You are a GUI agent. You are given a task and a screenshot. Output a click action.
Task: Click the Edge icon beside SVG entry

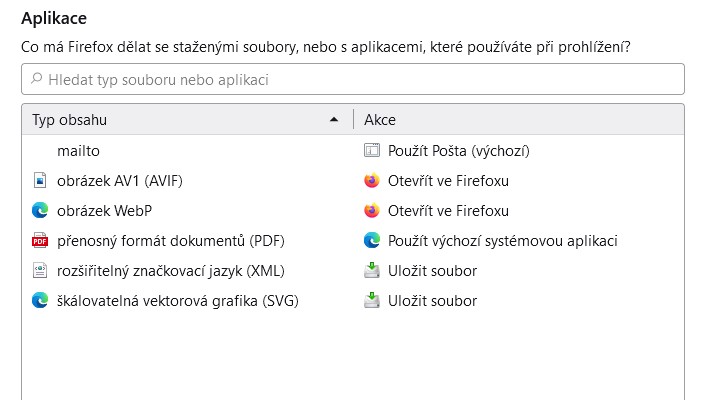[40, 301]
